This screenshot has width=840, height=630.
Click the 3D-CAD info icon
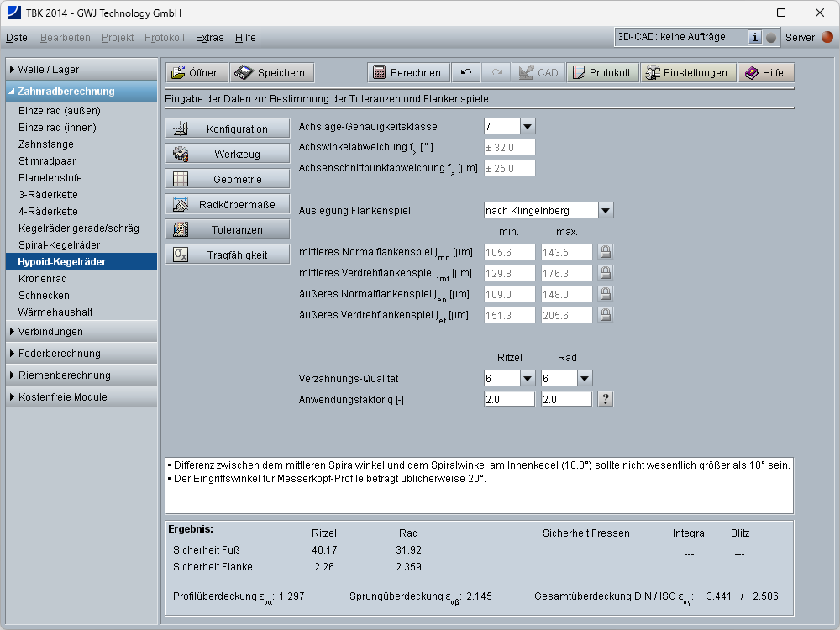(x=754, y=37)
